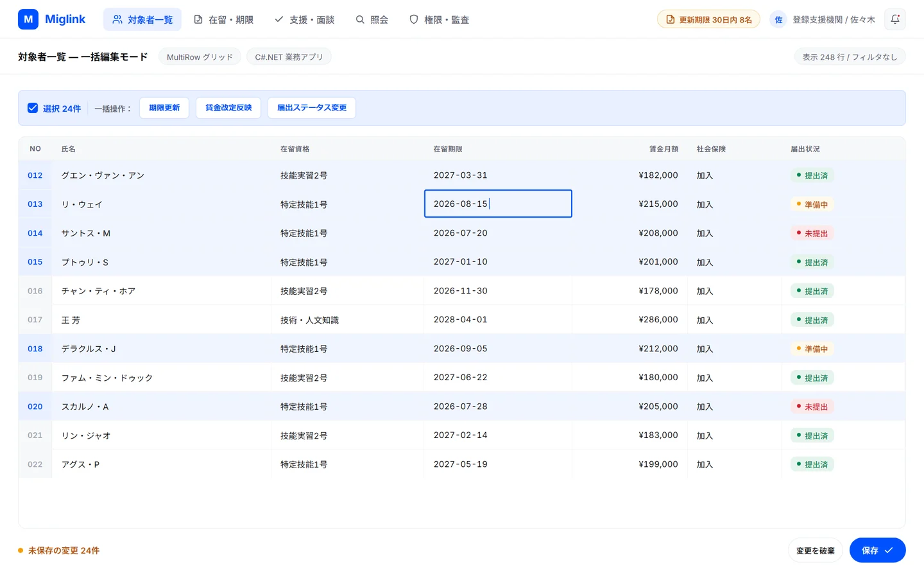Click 準備中 status on row 013
This screenshot has width=924, height=578.
[x=812, y=204]
